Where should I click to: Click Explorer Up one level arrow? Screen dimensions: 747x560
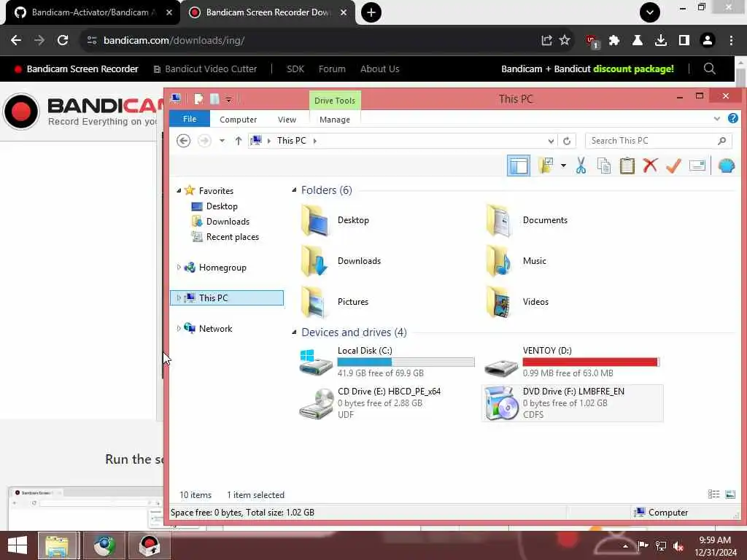(239, 141)
